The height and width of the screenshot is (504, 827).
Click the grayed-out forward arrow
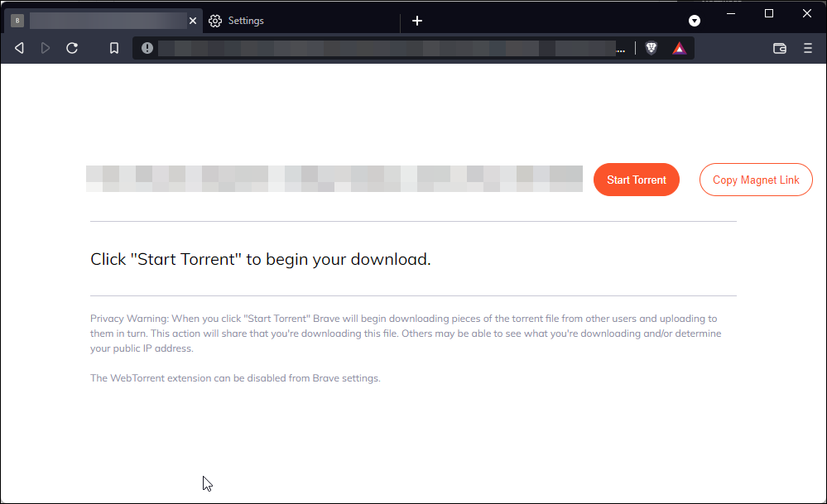46,48
